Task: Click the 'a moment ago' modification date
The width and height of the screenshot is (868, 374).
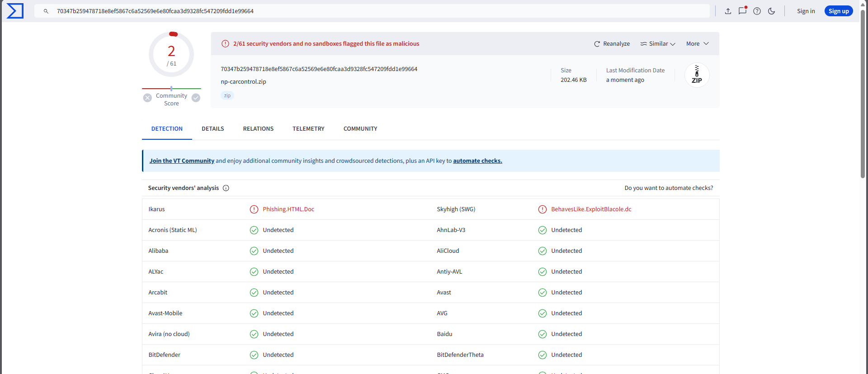Action: point(625,80)
